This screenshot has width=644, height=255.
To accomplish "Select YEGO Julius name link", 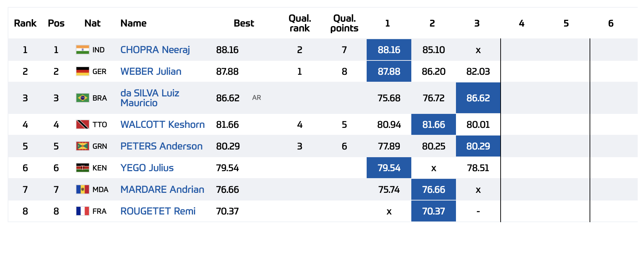I will (147, 168).
